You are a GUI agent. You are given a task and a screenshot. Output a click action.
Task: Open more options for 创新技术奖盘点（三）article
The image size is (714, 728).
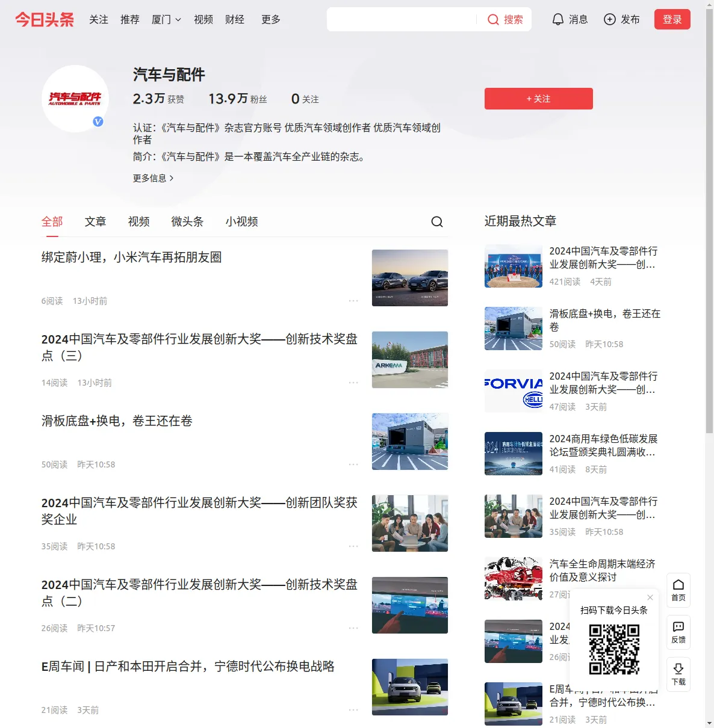[353, 382]
